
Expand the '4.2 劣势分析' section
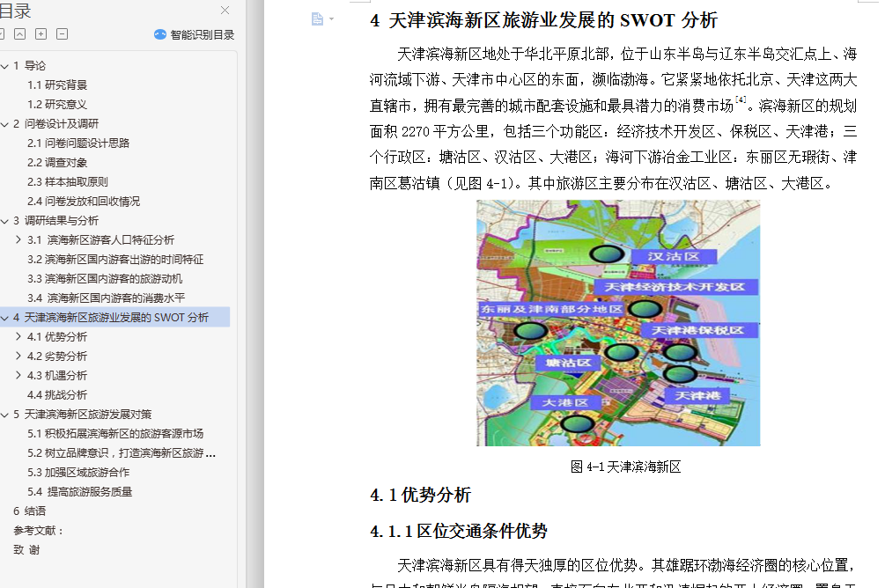(x=18, y=356)
